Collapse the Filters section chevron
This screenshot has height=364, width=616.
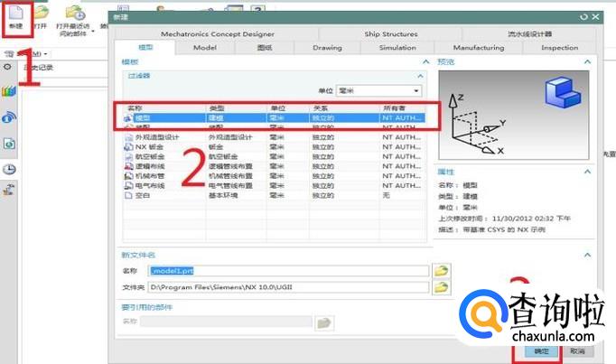click(x=420, y=76)
